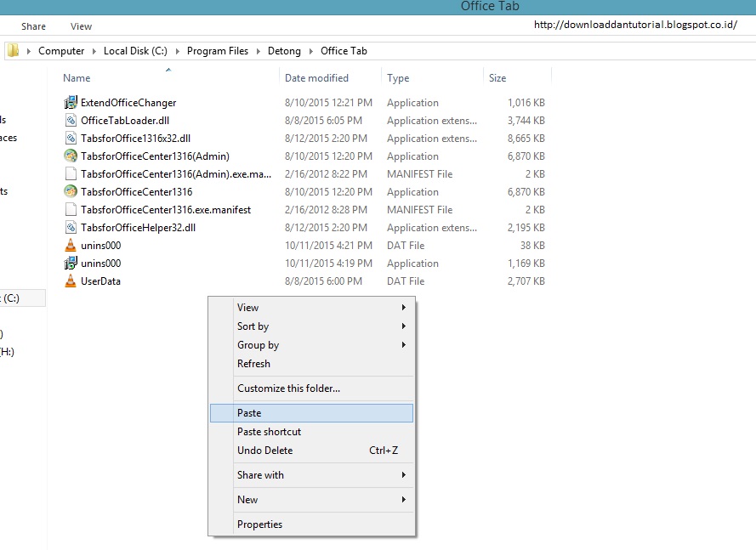756x550 pixels.
Task: Click the 2,707 KB size cell
Action: point(526,281)
